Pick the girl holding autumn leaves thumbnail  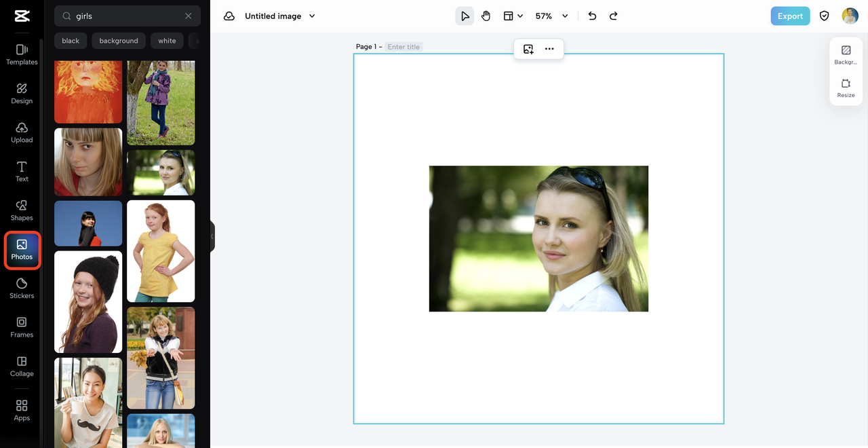coord(161,358)
